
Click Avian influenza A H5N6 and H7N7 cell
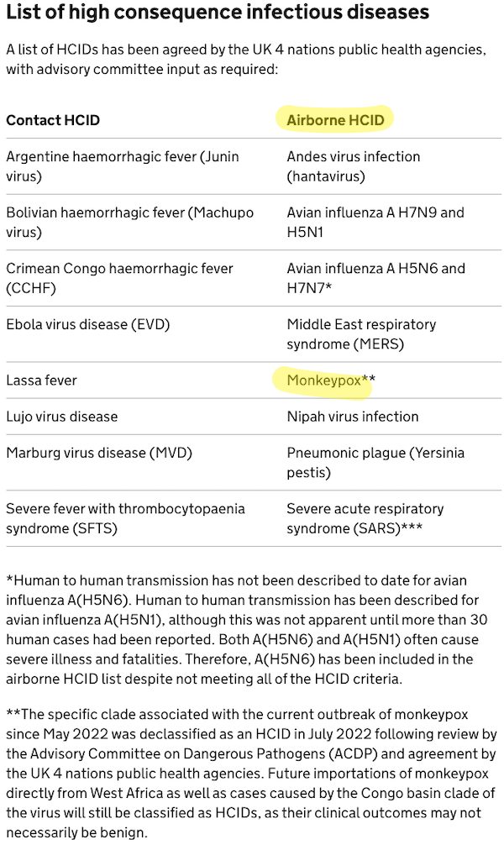pyautogui.click(x=376, y=277)
